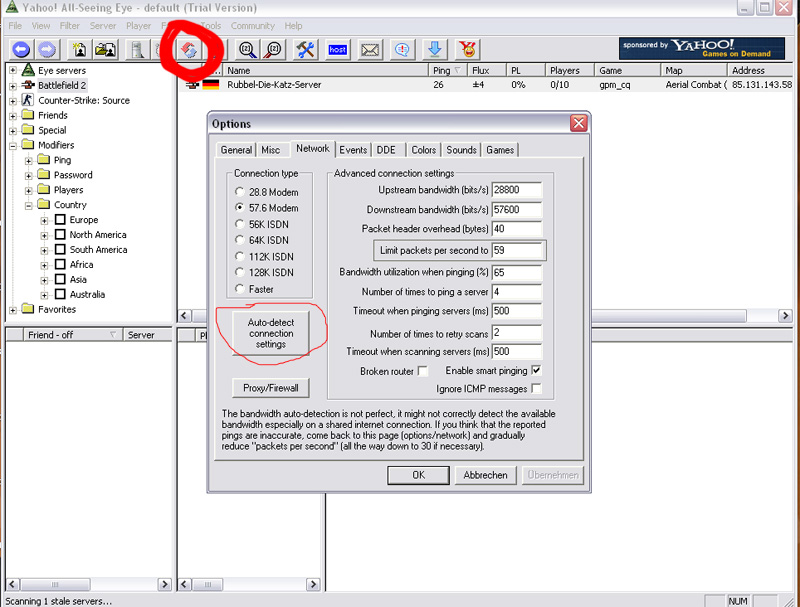The image size is (800, 607).
Task: Select the 57.6 Modem radio button
Action: 239,208
